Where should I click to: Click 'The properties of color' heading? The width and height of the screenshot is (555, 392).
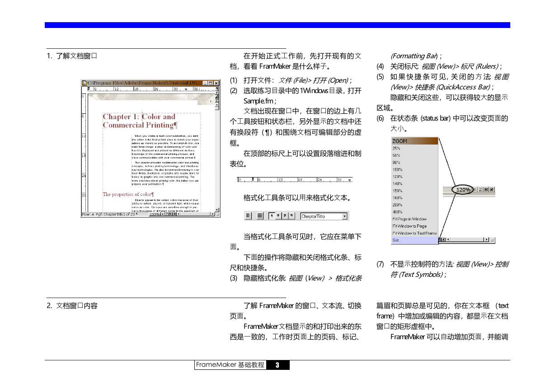128,194
